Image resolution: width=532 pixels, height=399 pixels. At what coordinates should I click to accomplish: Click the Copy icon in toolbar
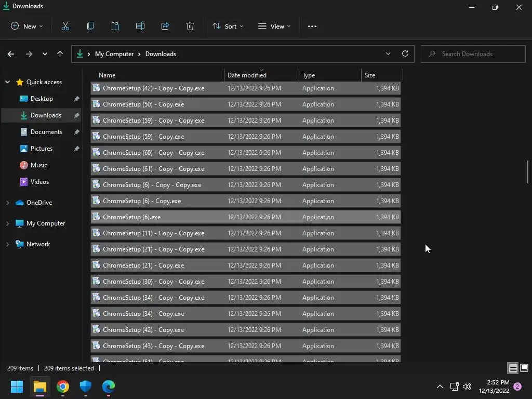(x=90, y=26)
